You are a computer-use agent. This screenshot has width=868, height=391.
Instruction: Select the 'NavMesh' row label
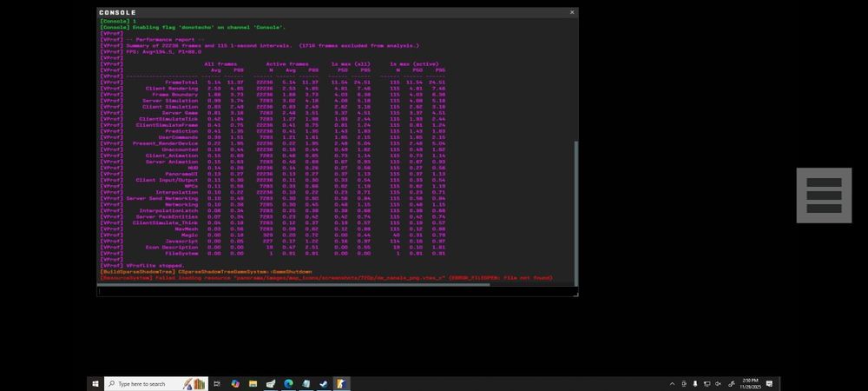(x=186, y=229)
